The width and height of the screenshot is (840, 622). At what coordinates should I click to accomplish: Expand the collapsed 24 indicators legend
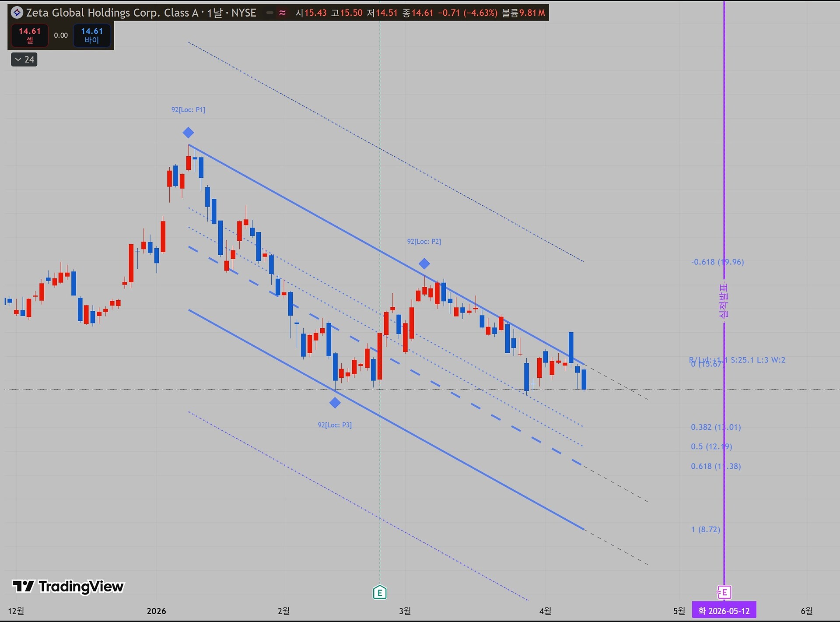[x=24, y=60]
